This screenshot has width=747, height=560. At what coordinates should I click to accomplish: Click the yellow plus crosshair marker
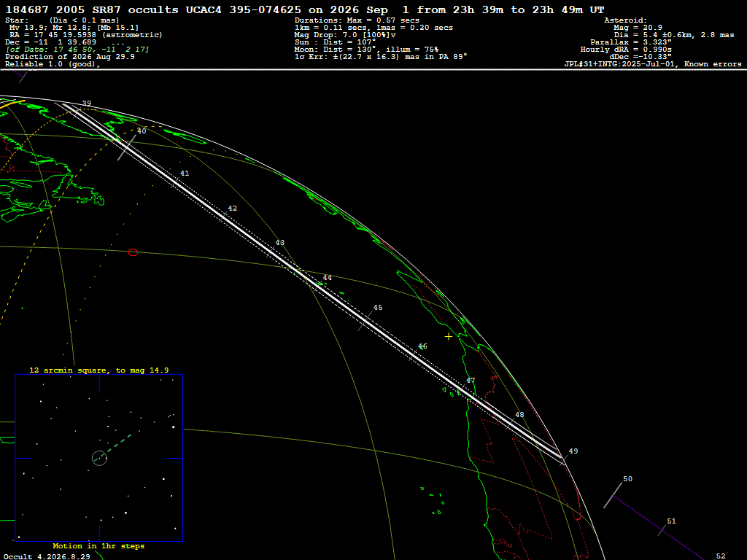tap(449, 337)
